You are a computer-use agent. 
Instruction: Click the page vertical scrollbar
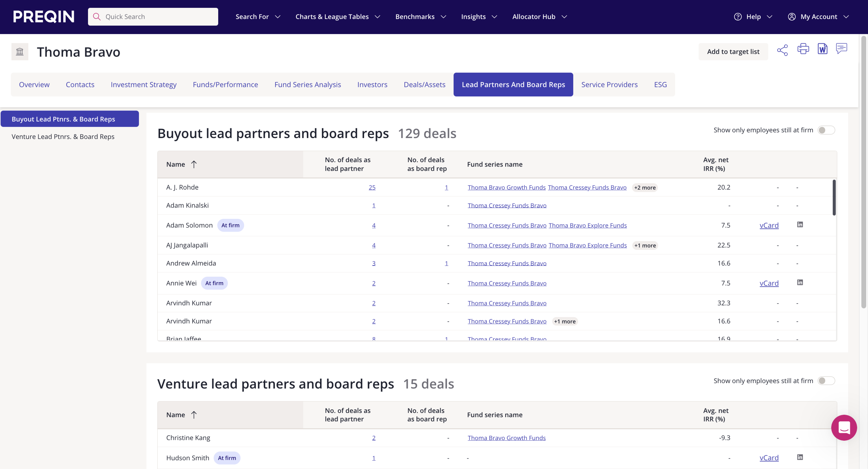pos(863,172)
